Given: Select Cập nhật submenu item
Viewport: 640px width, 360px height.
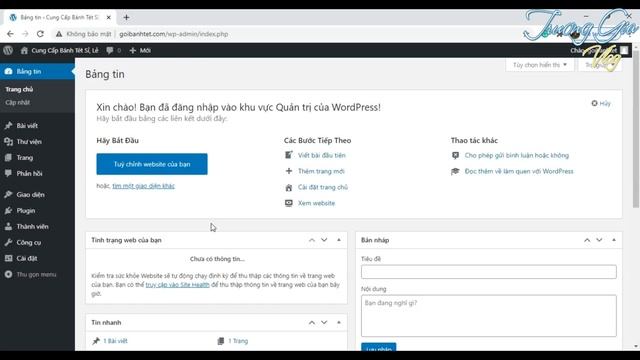Looking at the screenshot, I should 18,102.
